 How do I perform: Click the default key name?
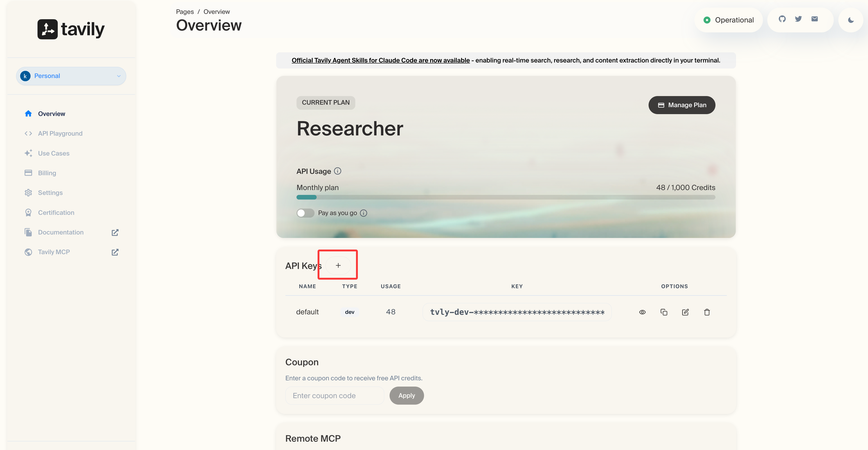click(x=307, y=312)
